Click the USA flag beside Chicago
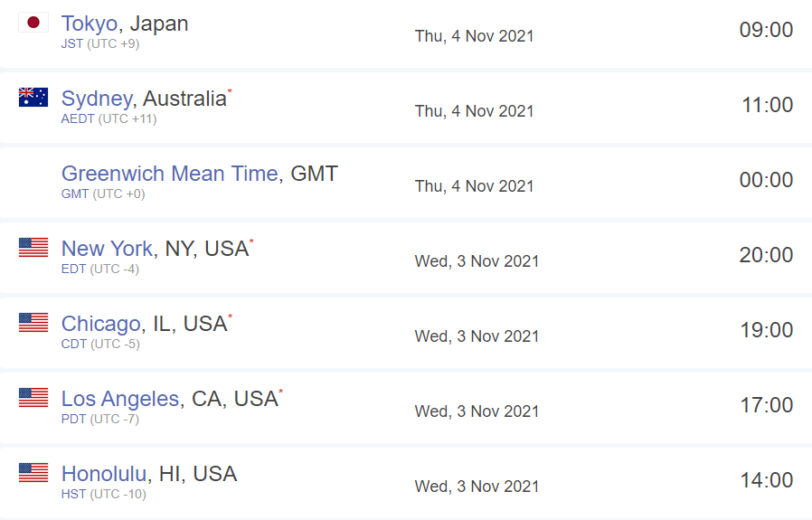812x520 pixels. (x=33, y=323)
